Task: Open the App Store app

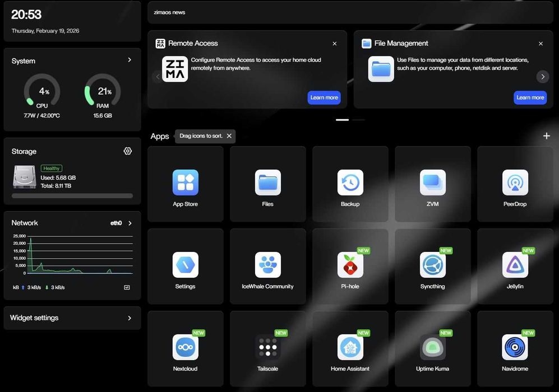Action: 186,183
